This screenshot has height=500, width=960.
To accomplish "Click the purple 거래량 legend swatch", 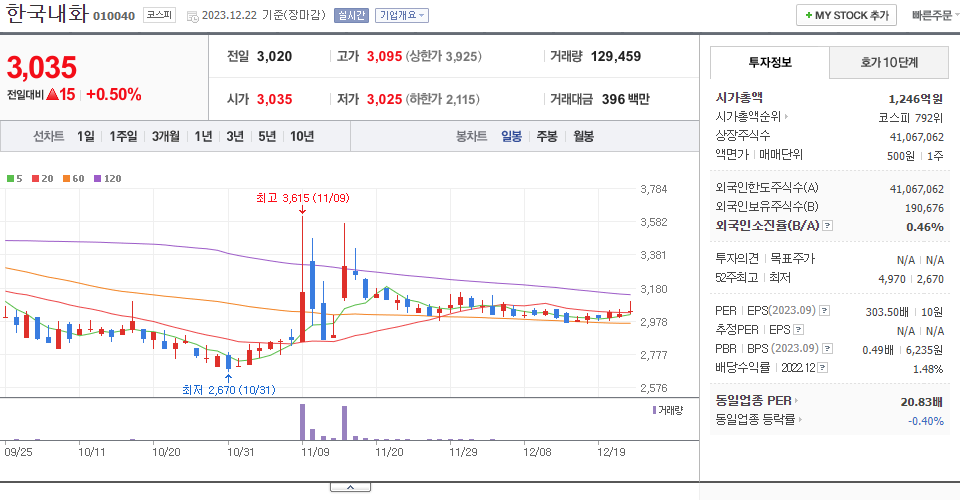I will click(654, 410).
